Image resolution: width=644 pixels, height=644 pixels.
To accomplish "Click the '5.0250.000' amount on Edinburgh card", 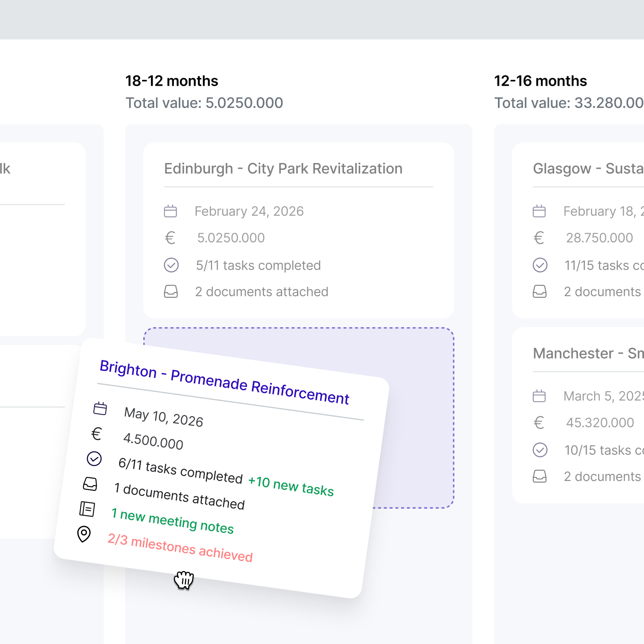I will pos(231,238).
